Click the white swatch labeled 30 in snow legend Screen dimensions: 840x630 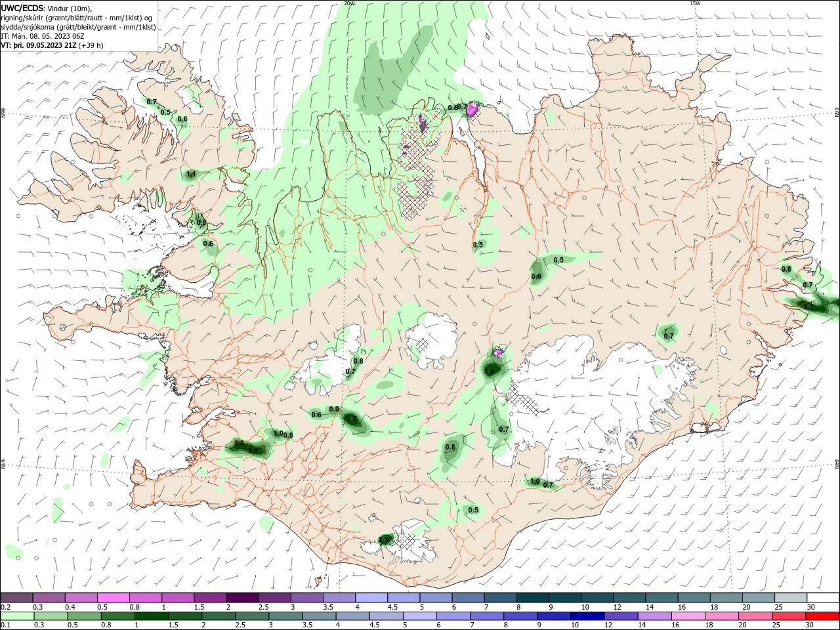(x=823, y=597)
